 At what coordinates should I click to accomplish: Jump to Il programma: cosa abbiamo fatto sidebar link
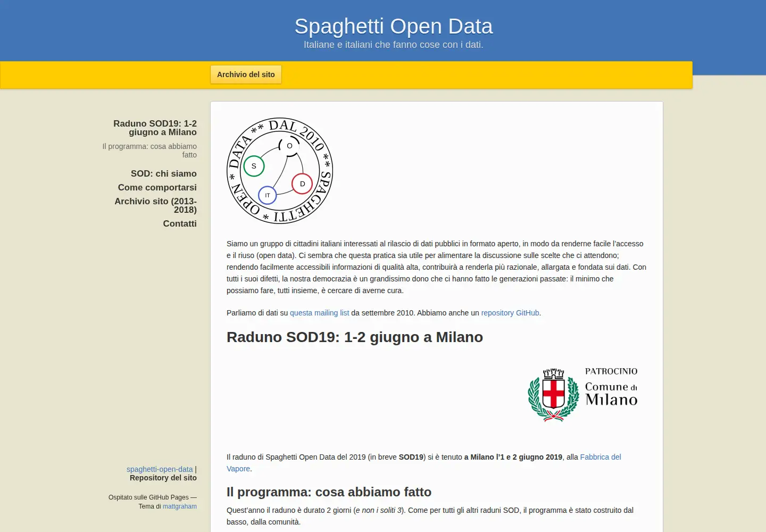point(149,151)
